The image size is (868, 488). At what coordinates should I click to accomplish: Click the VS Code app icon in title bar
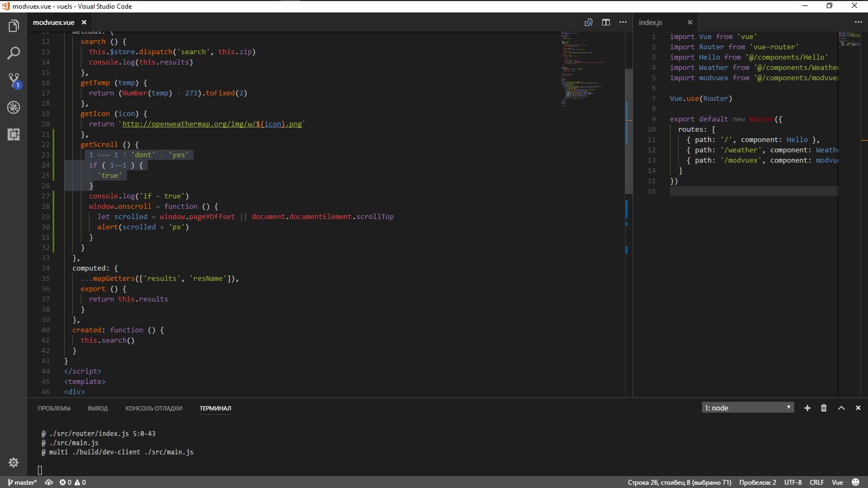pos(5,6)
